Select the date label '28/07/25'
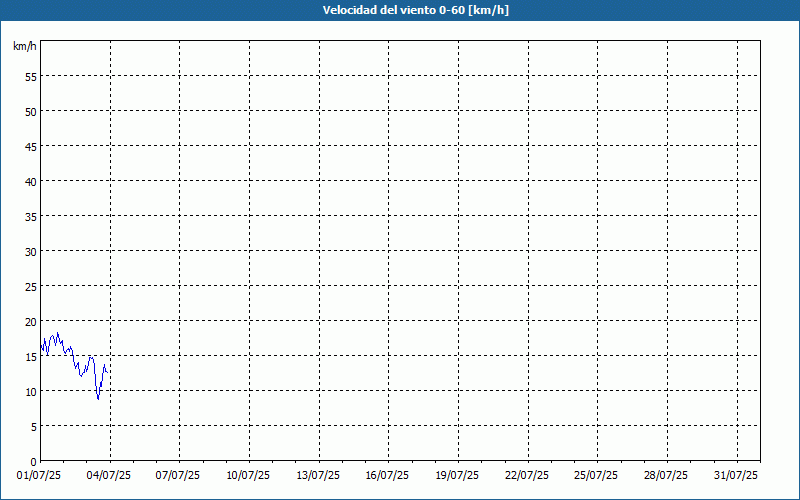The height and width of the screenshot is (500, 800). tap(666, 476)
